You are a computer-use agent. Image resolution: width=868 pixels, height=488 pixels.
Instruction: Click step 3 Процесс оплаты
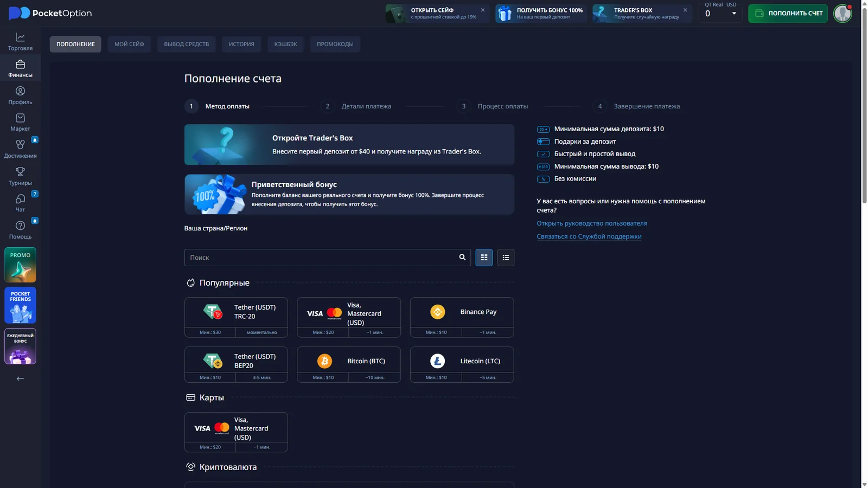point(493,106)
